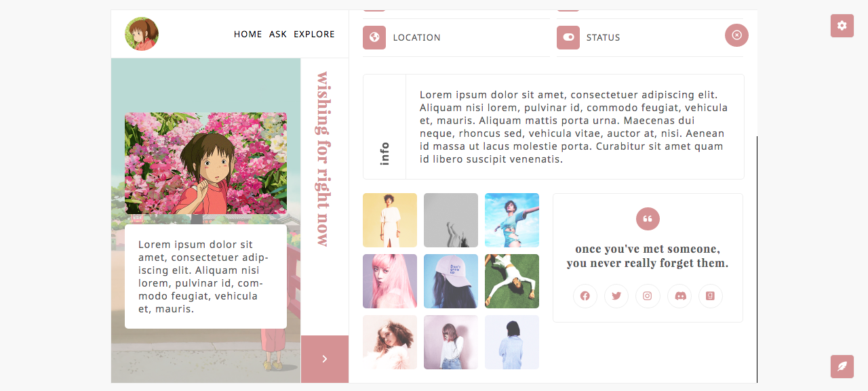
Task: Open the pink-haired girl photo
Action: [390, 281]
